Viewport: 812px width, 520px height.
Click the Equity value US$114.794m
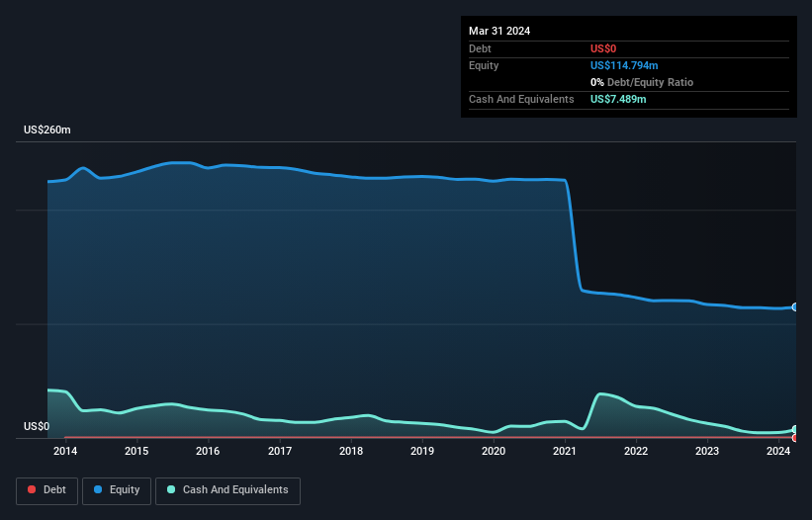click(624, 65)
